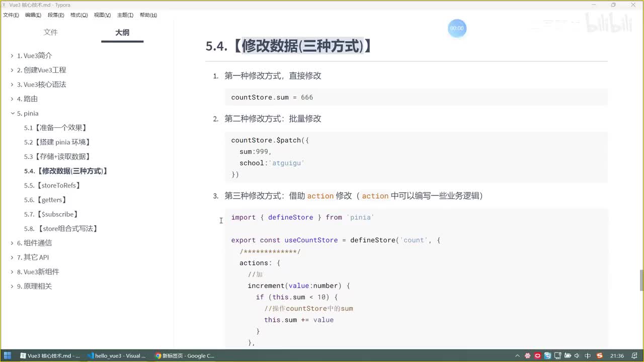
Task: Open the 格式(O) menu
Action: point(79,15)
